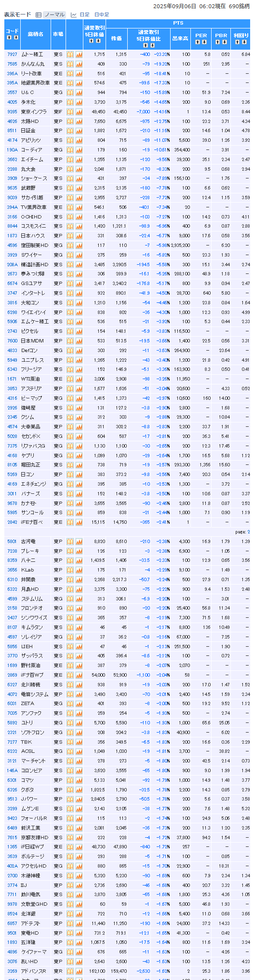Image resolution: width=254 pixels, height=980 pixels.
Task: Open book icon for 日本MDM row
Action: [70, 341]
